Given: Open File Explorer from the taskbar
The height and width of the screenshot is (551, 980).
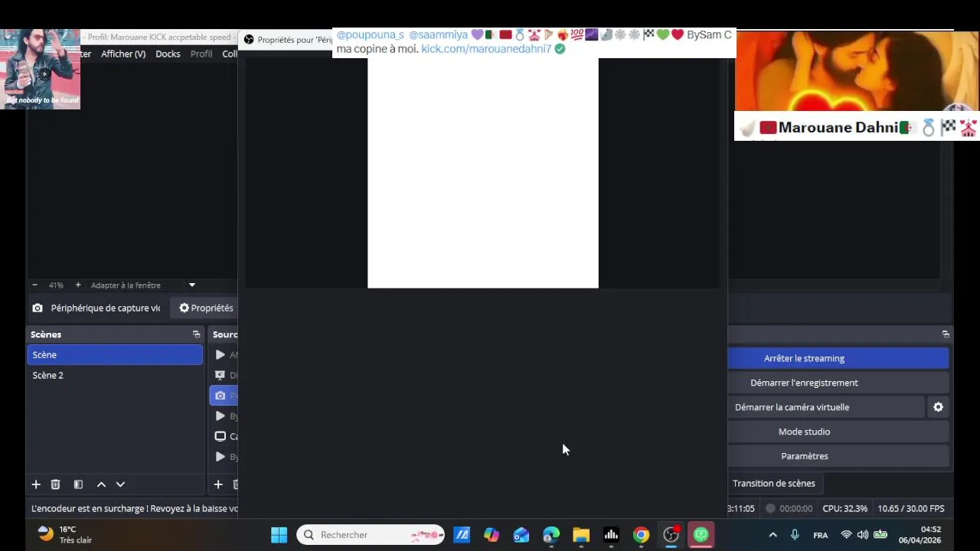Looking at the screenshot, I should pos(581,535).
